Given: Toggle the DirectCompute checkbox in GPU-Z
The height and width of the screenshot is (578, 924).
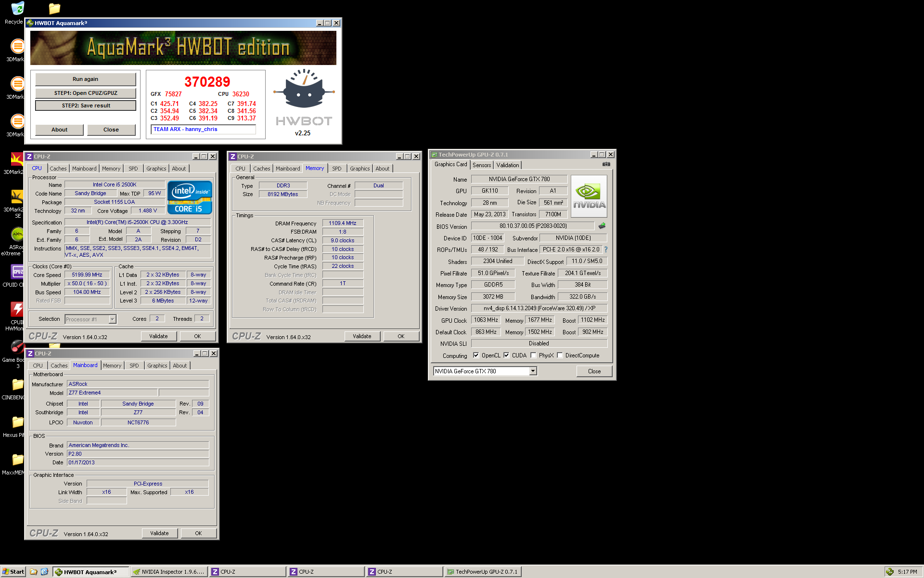Looking at the screenshot, I should [x=560, y=355].
